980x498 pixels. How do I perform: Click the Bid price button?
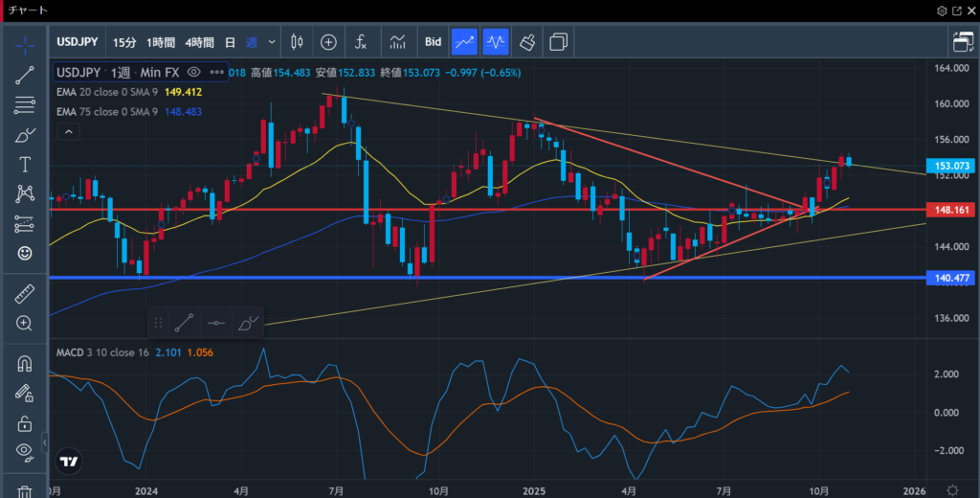click(433, 42)
